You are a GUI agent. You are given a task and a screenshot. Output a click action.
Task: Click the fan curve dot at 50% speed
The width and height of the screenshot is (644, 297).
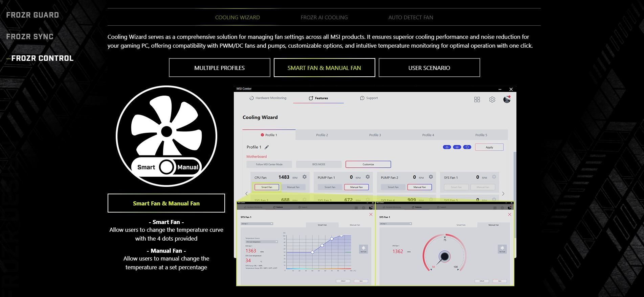pyautogui.click(x=312, y=252)
